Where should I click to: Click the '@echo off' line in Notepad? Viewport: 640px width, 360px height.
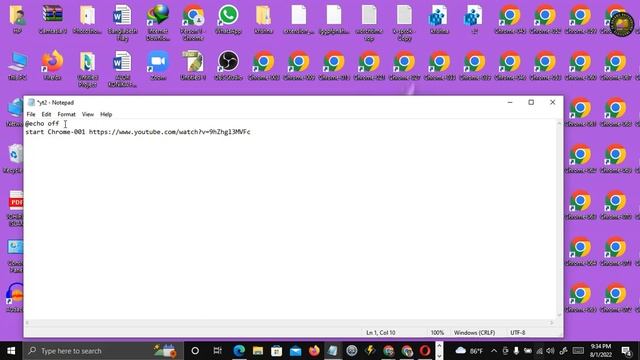[x=42, y=123]
